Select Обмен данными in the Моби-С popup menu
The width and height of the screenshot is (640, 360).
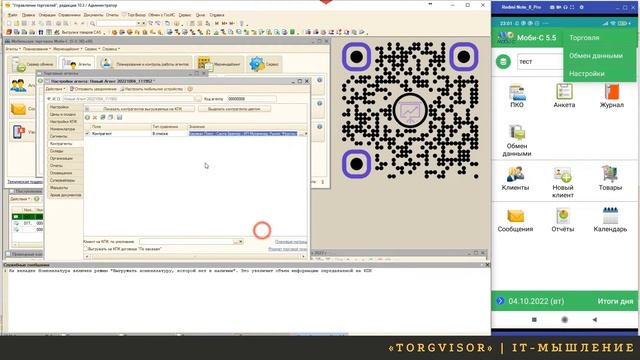596,56
